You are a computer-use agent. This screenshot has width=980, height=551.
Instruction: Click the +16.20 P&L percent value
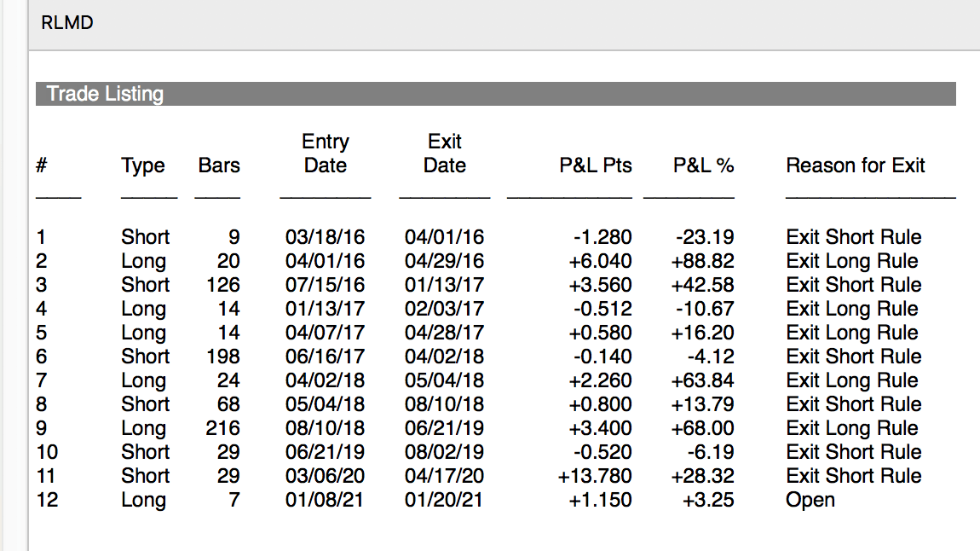click(702, 332)
